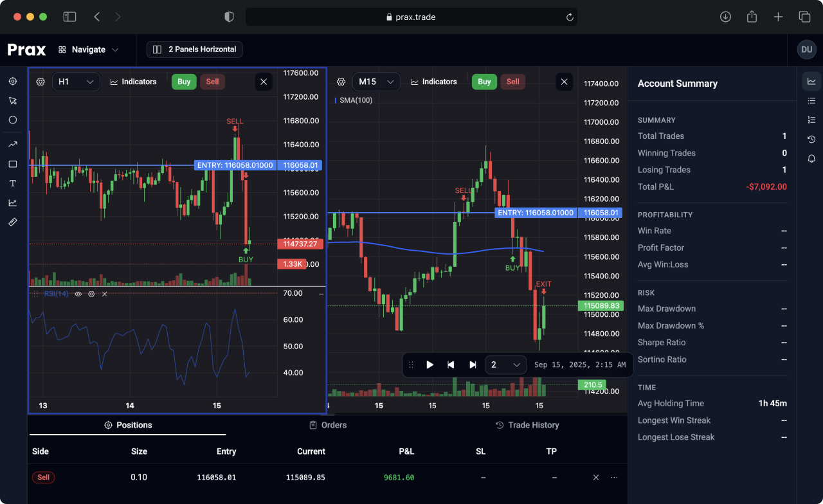The width and height of the screenshot is (823, 504).
Task: Select the cursor selection tool
Action: pyautogui.click(x=12, y=100)
